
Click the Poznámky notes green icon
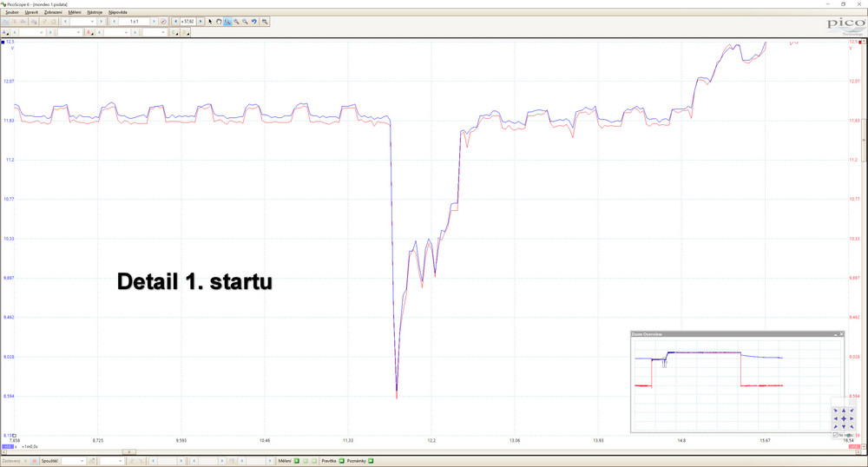tap(372, 461)
